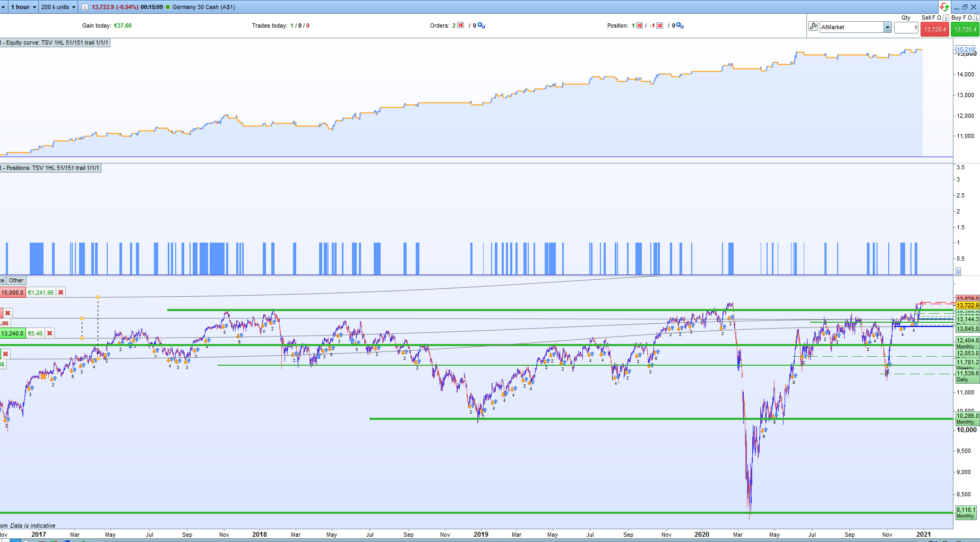Open Position settings gear icon
The height and width of the screenshot is (542, 980).
678,26
